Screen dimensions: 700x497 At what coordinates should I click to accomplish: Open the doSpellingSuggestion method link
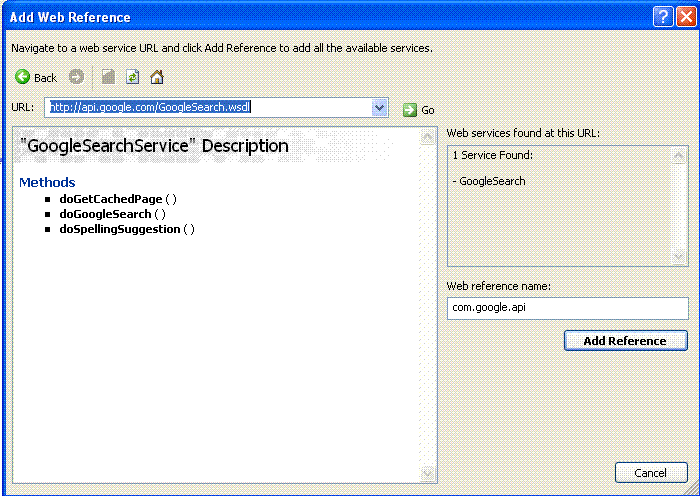click(120, 229)
